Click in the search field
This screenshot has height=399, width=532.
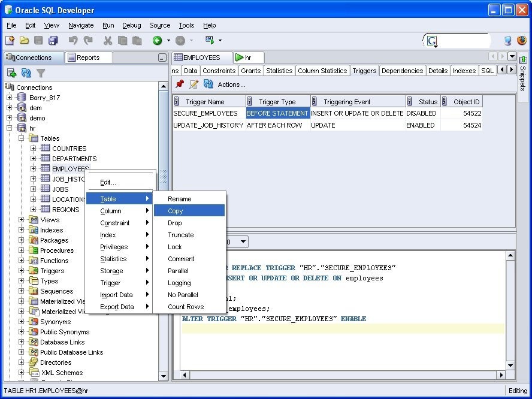click(464, 40)
